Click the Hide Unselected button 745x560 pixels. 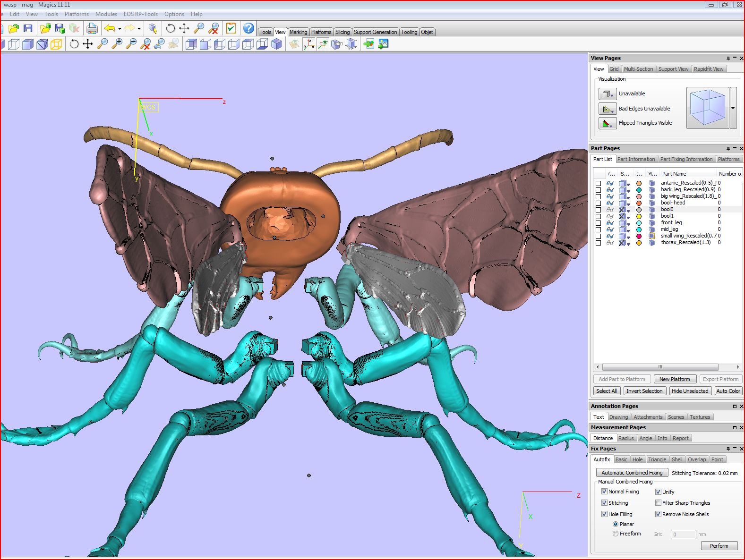(x=690, y=391)
